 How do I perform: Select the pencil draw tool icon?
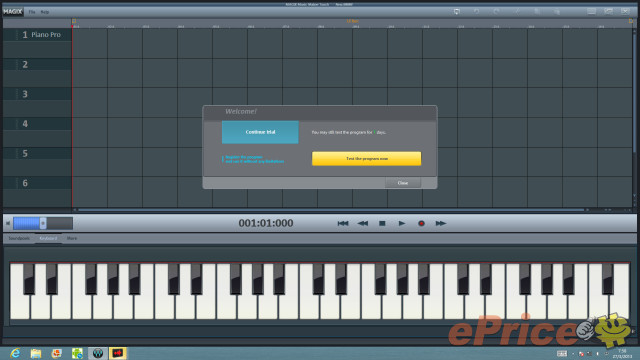point(517,11)
